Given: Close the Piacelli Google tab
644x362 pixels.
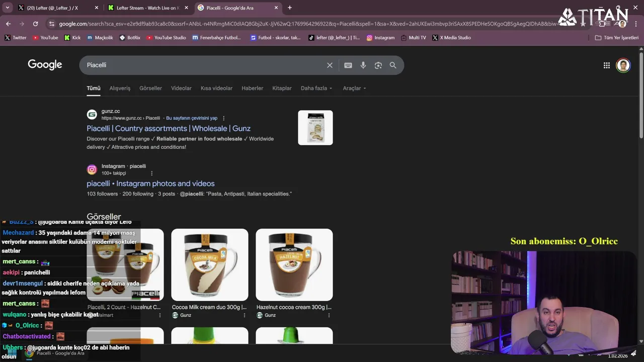Looking at the screenshot, I should (276, 8).
